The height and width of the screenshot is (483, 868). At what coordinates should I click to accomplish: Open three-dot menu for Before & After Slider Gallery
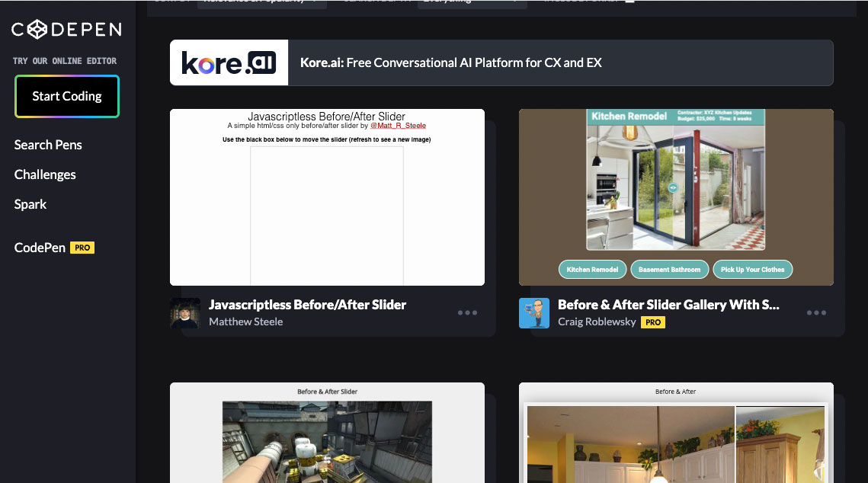[816, 313]
